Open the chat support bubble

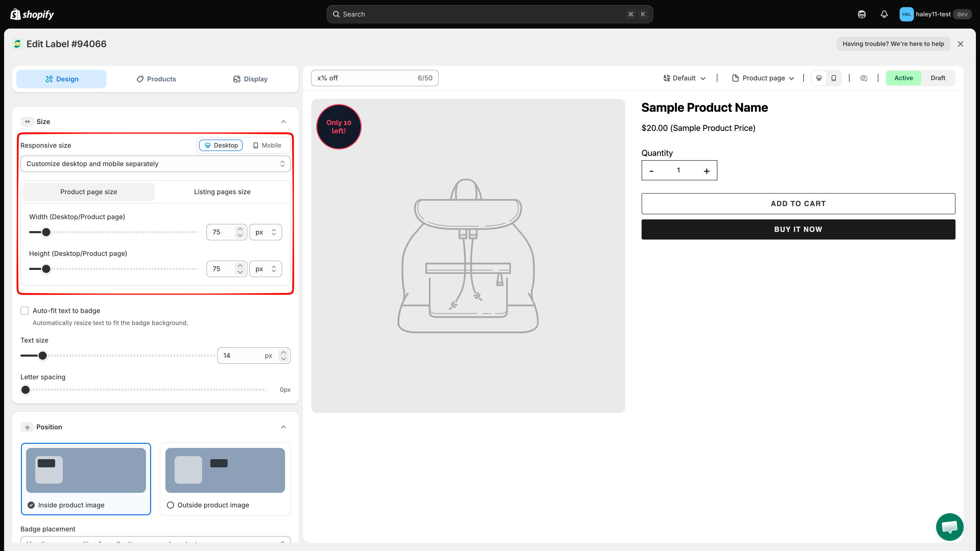950,527
